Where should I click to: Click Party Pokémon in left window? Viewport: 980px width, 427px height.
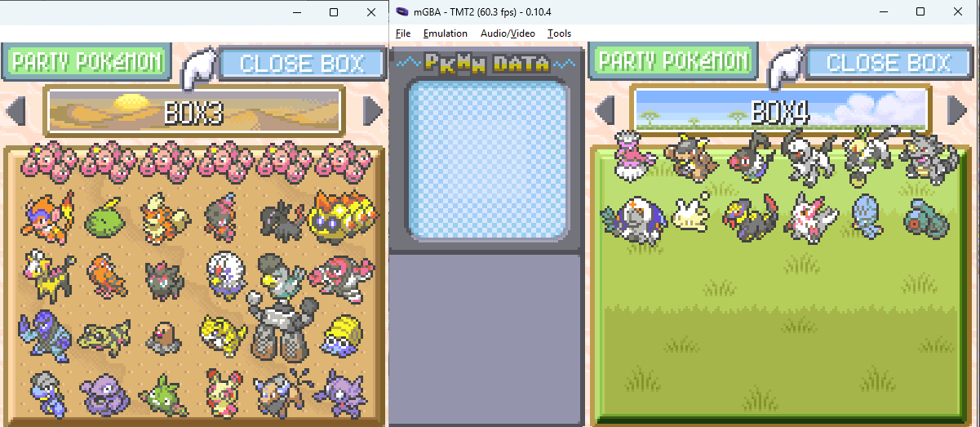coord(86,61)
